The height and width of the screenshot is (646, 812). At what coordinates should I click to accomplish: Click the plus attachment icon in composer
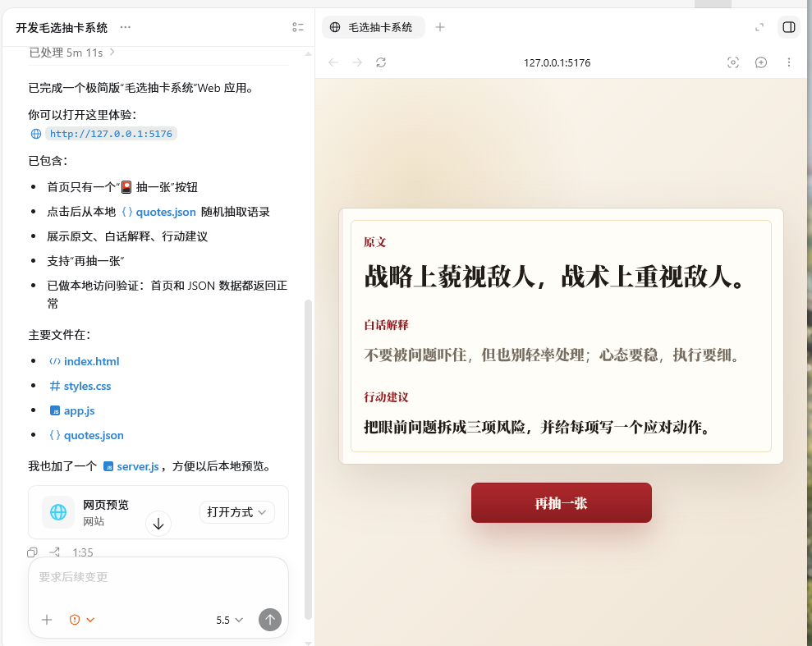click(47, 620)
